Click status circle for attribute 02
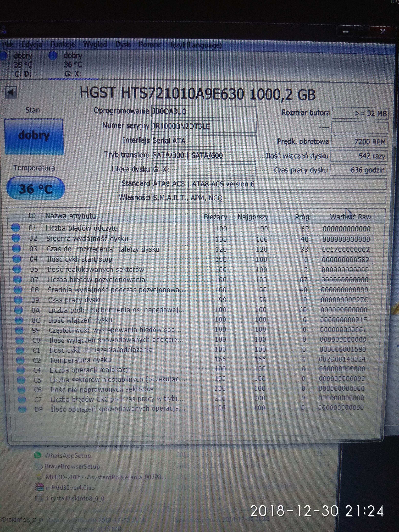This screenshot has width=399, height=532. (16, 238)
